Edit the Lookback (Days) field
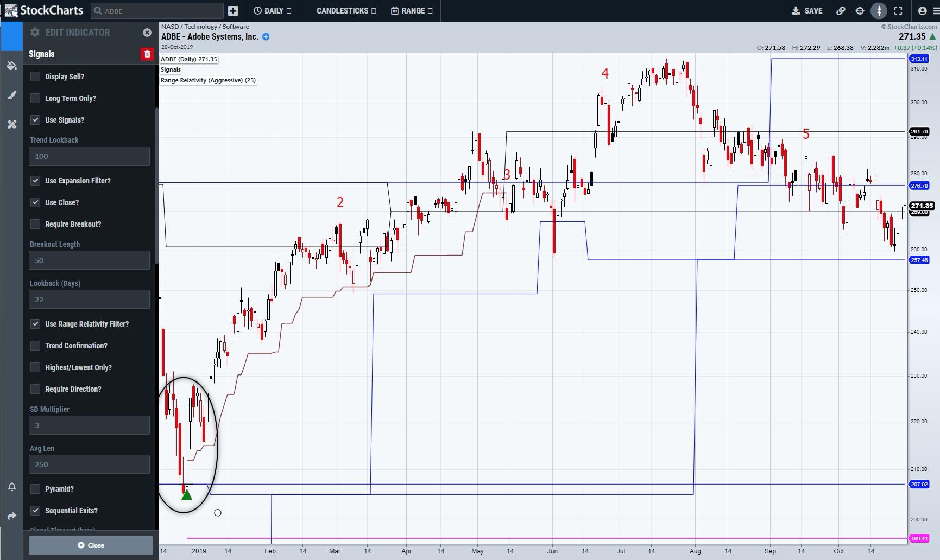The image size is (940, 560). 89,300
